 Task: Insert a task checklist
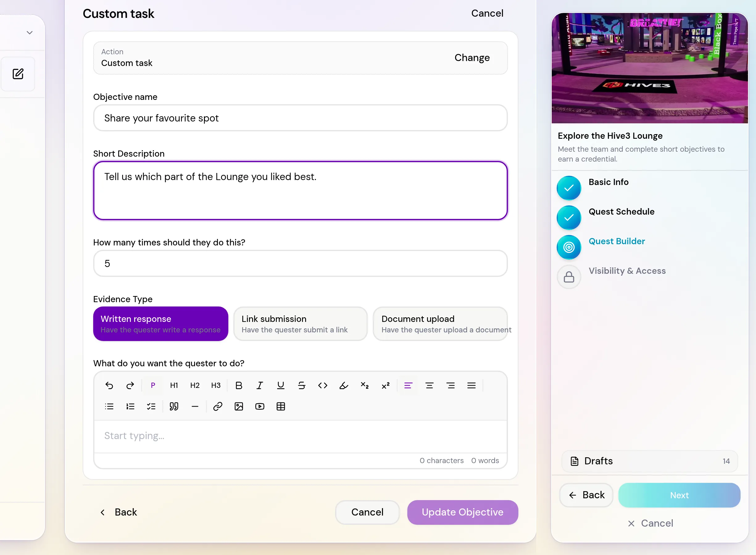click(x=151, y=406)
